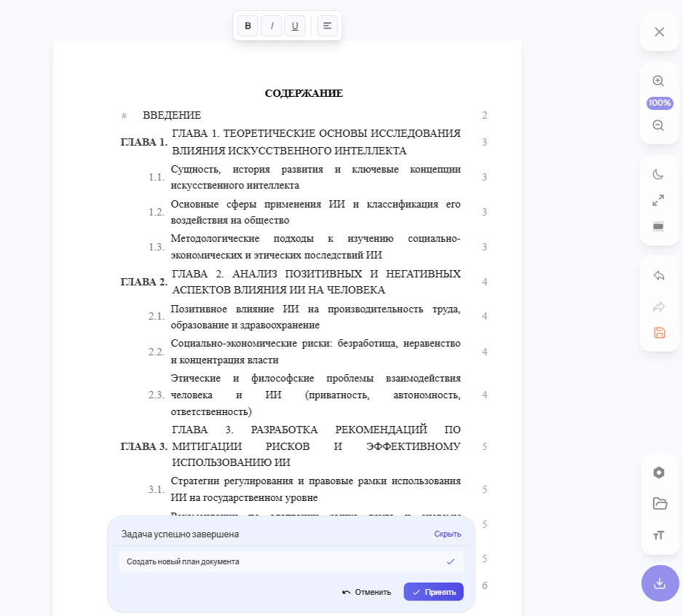Toggle dark mode moon icon
The height and width of the screenshot is (616, 683).
[658, 174]
